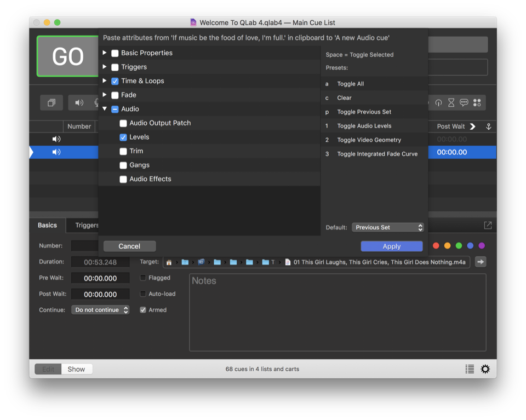Click into the Notes text area
This screenshot has height=420, width=526.
338,312
